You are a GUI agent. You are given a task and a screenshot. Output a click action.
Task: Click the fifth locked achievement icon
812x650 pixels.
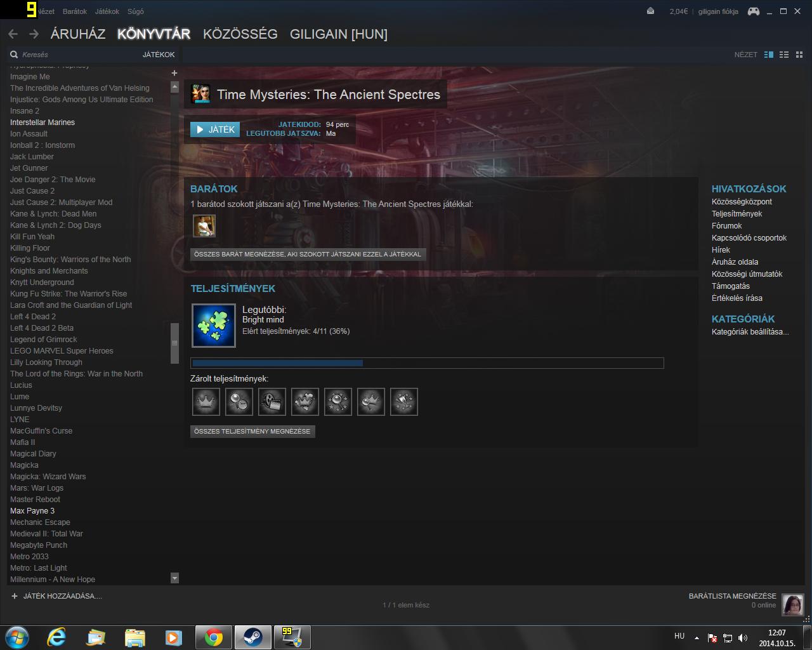pos(338,402)
